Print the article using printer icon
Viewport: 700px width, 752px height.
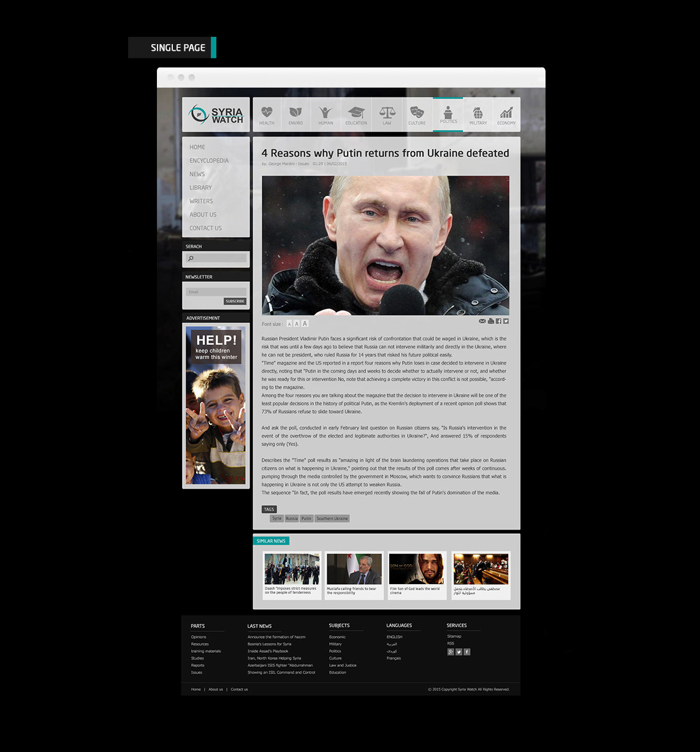tap(490, 321)
